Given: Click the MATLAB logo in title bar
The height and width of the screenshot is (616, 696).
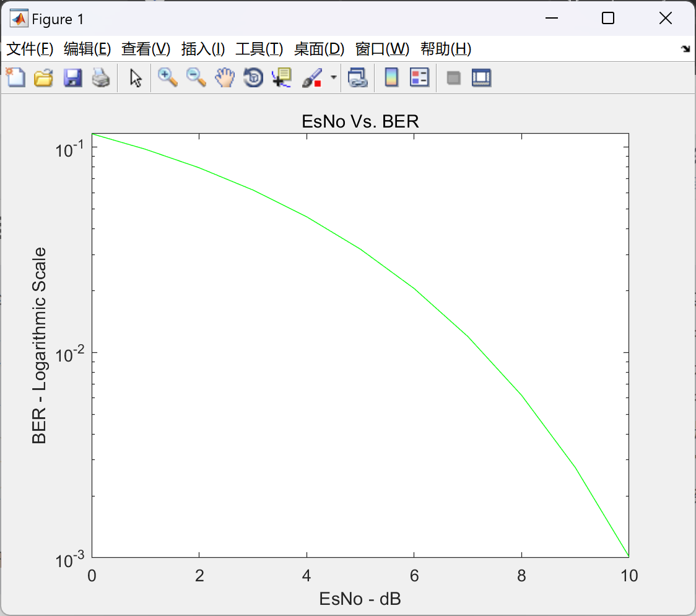Looking at the screenshot, I should pyautogui.click(x=19, y=19).
